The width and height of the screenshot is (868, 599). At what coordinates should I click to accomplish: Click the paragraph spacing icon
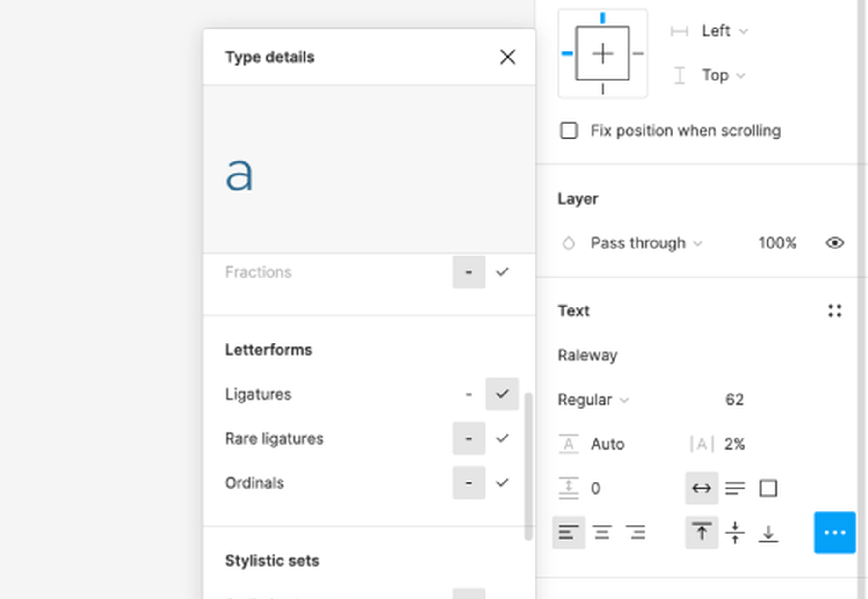click(569, 488)
